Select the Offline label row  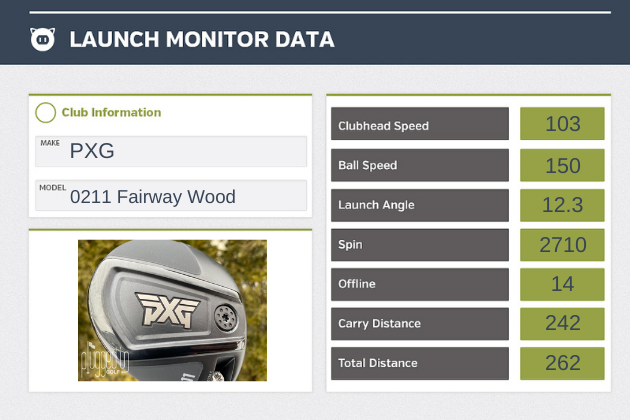click(x=420, y=284)
